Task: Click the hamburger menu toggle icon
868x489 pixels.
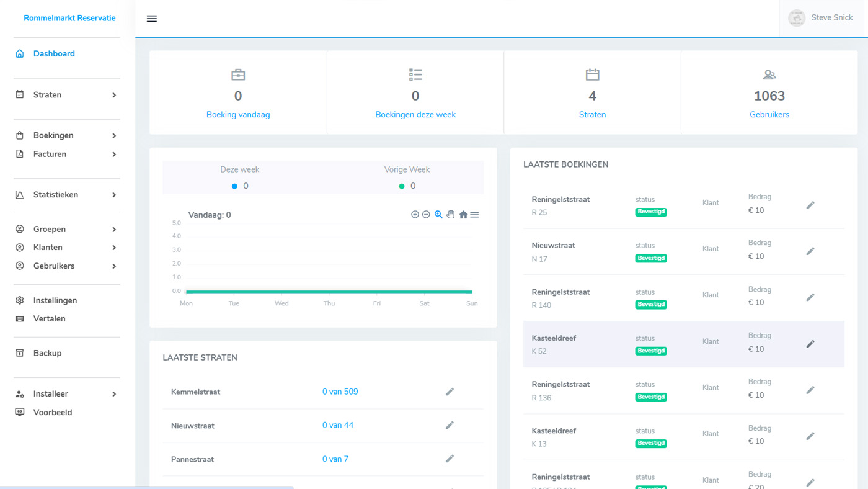Action: (x=151, y=19)
